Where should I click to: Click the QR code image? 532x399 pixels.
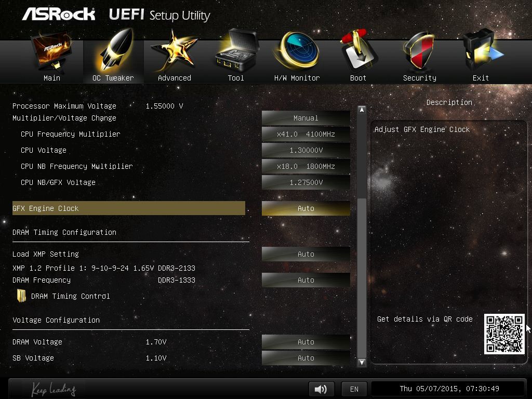[504, 334]
